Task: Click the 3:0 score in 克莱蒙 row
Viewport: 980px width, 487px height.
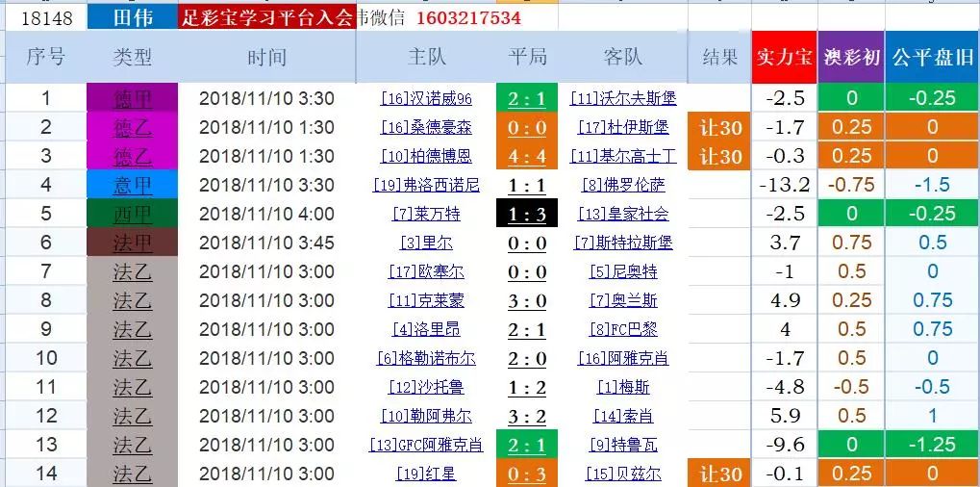Action: point(527,301)
